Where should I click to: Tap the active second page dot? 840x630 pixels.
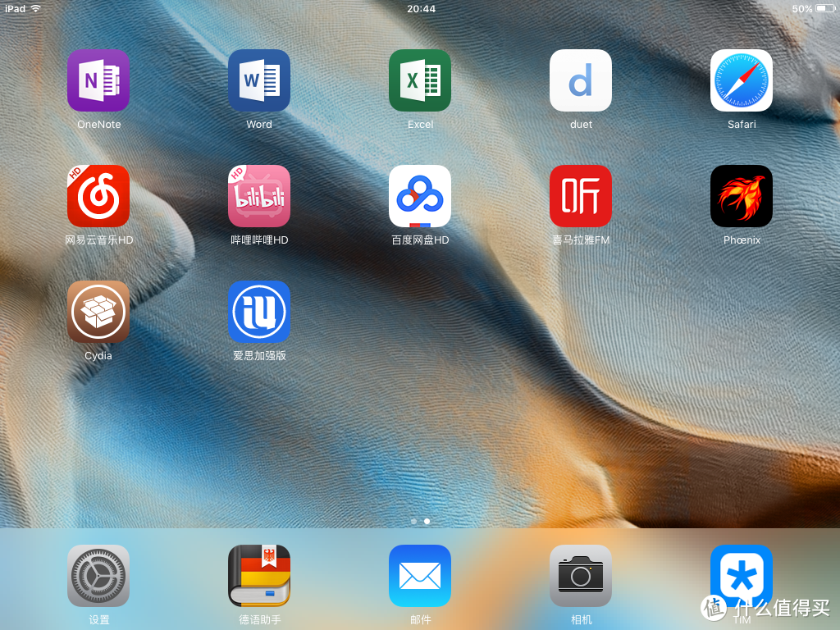[427, 521]
